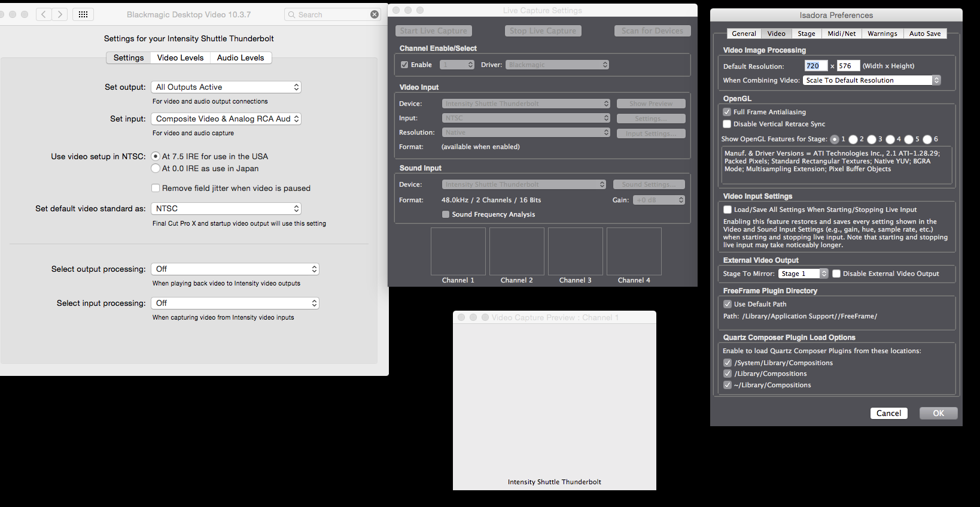
Task: Select 7.5 IRE for USA option
Action: coord(156,156)
